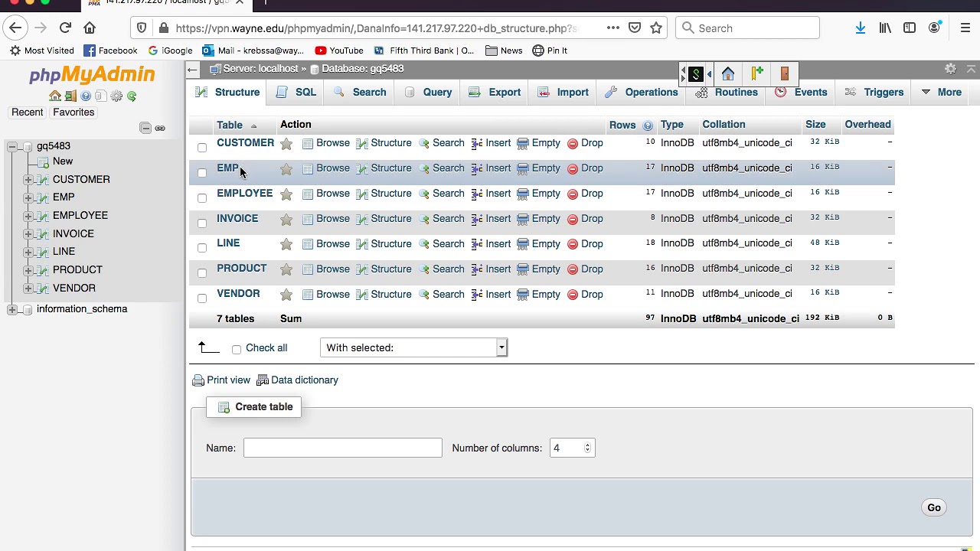Expand the VENDOR tree node
This screenshot has width=980, height=551.
28,289
